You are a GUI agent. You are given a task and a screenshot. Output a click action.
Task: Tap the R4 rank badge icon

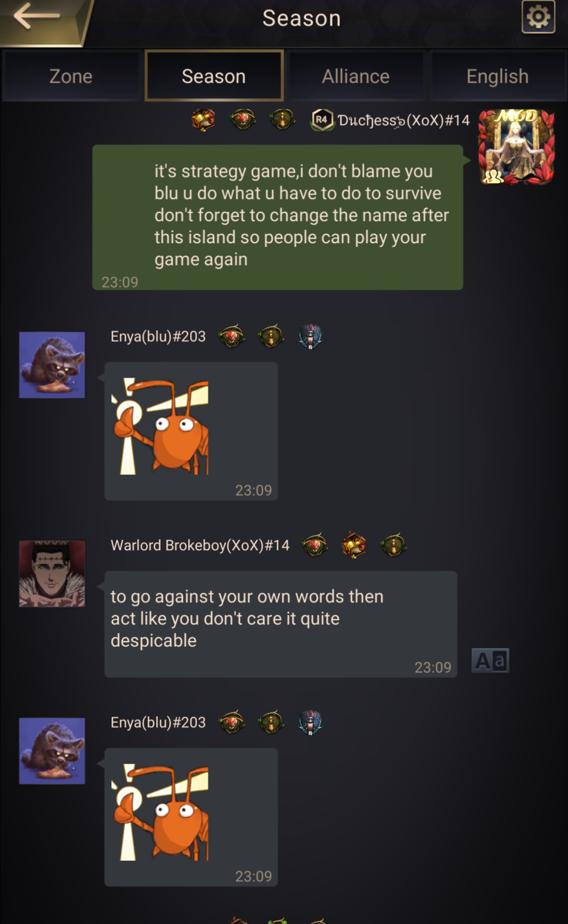[322, 120]
